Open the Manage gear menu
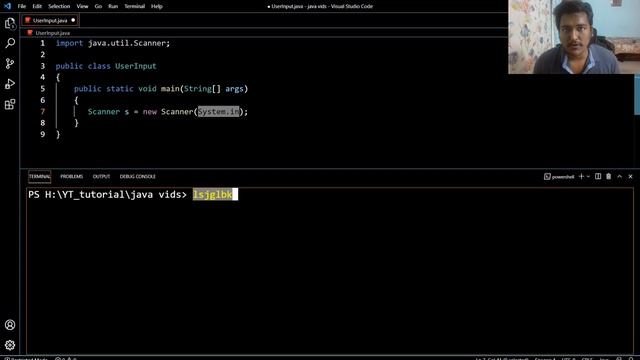Image resolution: width=640 pixels, height=360 pixels. [10, 345]
